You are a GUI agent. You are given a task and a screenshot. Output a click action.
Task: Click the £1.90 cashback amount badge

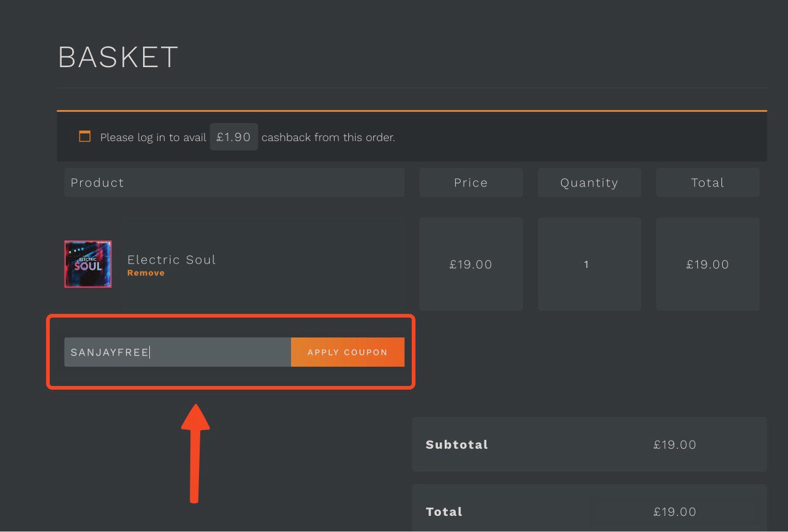(233, 137)
